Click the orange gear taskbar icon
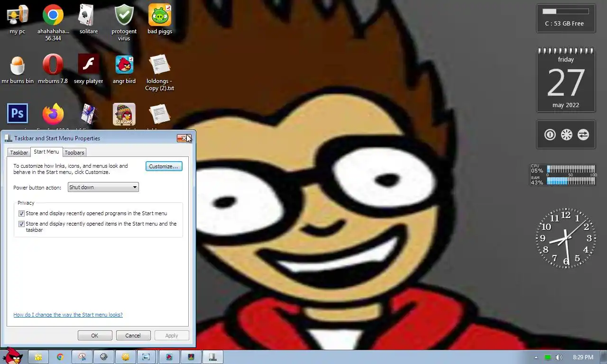607x364 pixels. (126, 357)
